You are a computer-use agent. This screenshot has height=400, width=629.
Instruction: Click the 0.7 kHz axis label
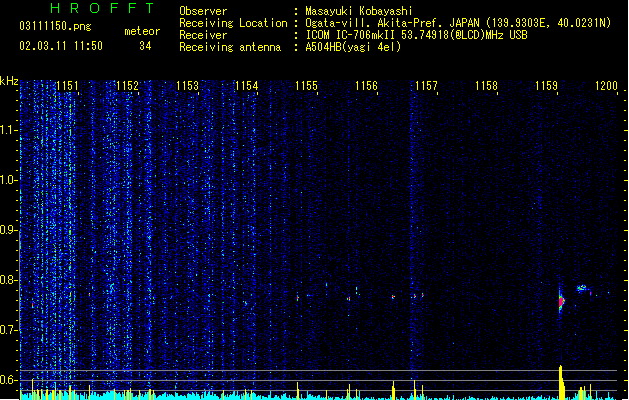[9, 330]
